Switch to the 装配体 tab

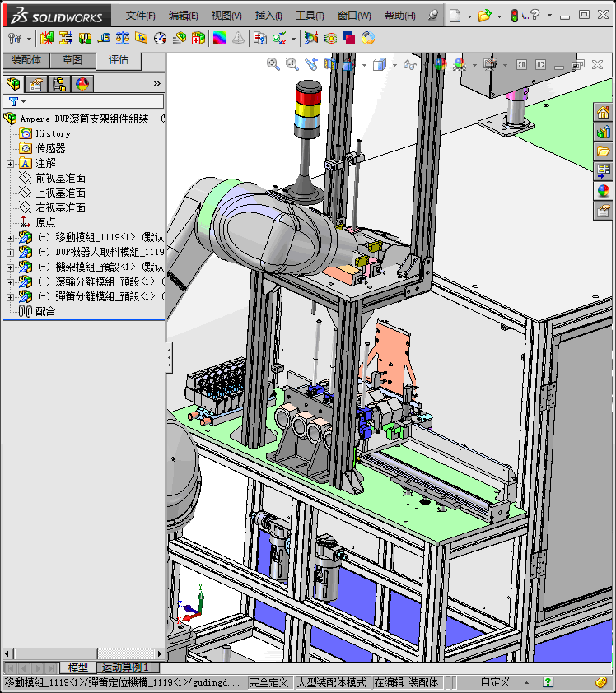(26, 60)
